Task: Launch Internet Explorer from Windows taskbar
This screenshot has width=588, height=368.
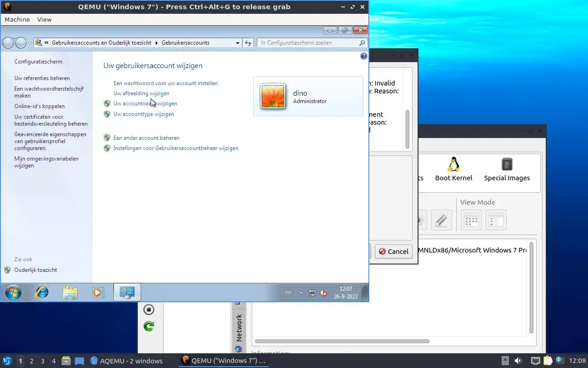Action: tap(42, 293)
